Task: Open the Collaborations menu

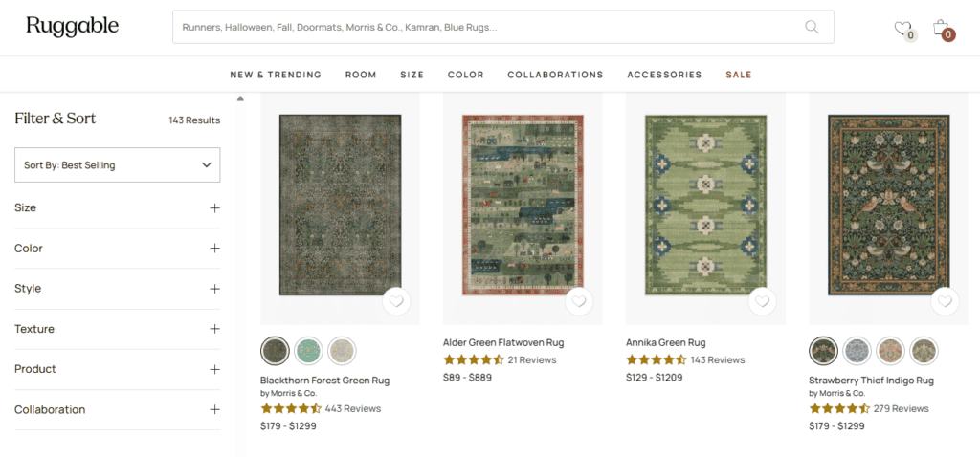Action: 556,75
